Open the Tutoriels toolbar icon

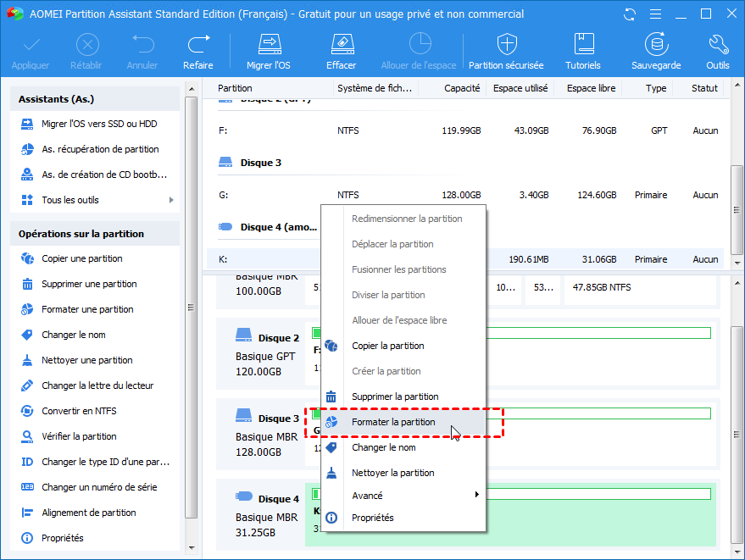pos(583,45)
